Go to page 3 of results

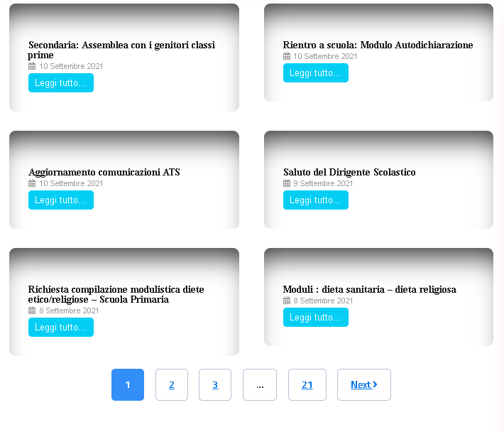(x=215, y=384)
